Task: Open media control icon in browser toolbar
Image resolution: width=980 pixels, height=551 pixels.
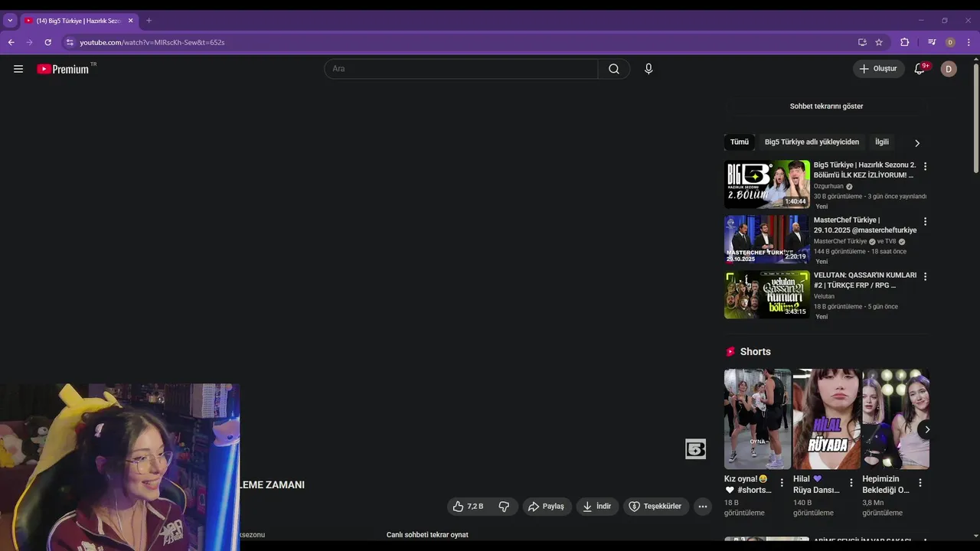Action: pos(932,42)
